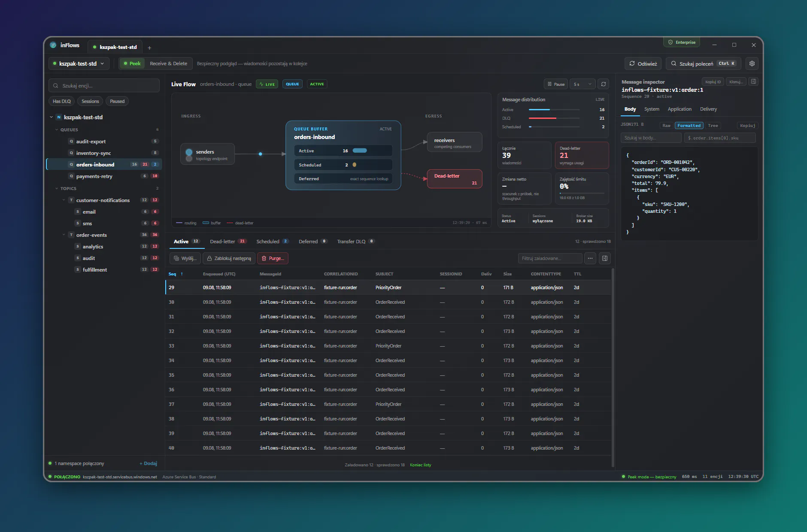Click the + Dodaj namespace link
Screen dimensions: 807x532
tap(148, 463)
